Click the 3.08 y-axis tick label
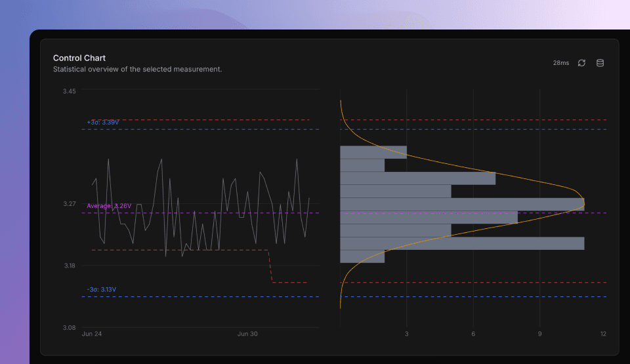The image size is (630, 364). [69, 327]
